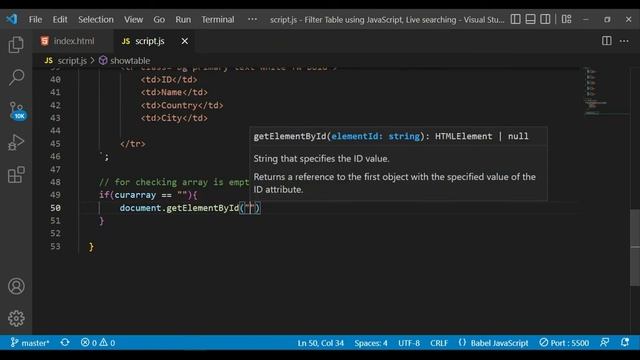This screenshot has height=360, width=640.
Task: Click the <td>Country</td> code line
Action: point(182,105)
